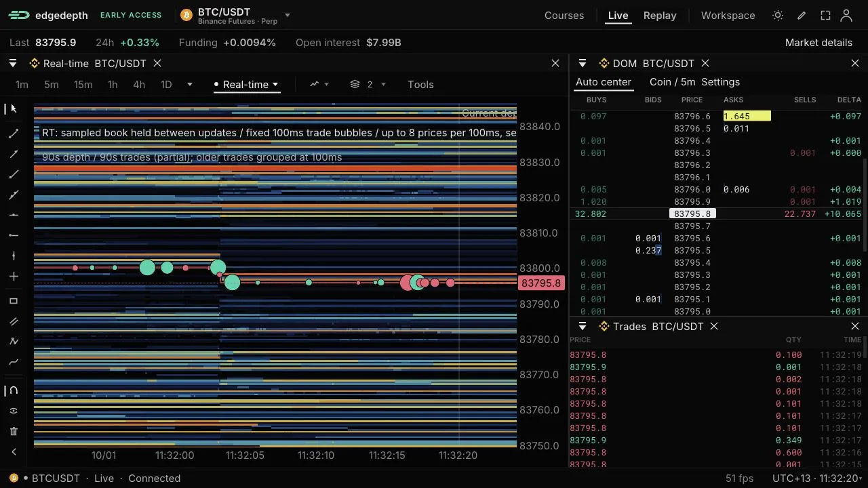Collapse the drawing toolbar chevron
868x488 pixels.
[14, 452]
